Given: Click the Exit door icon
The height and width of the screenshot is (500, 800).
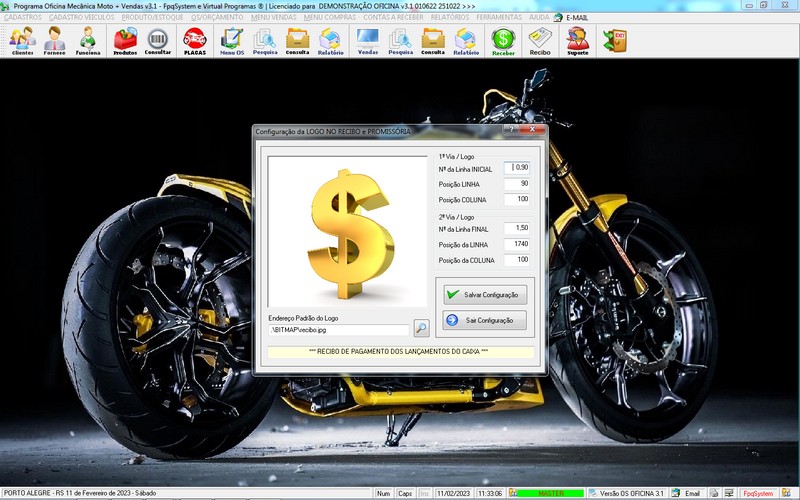Looking at the screenshot, I should [615, 41].
